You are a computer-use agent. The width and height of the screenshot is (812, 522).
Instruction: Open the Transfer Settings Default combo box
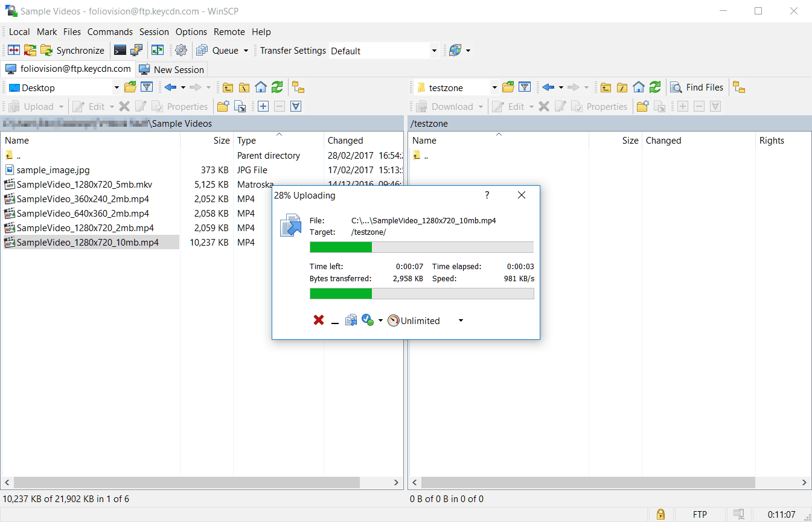[x=383, y=51]
